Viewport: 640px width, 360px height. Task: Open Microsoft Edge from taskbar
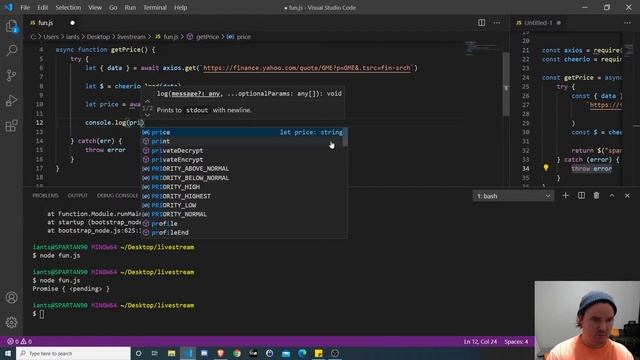point(302,353)
